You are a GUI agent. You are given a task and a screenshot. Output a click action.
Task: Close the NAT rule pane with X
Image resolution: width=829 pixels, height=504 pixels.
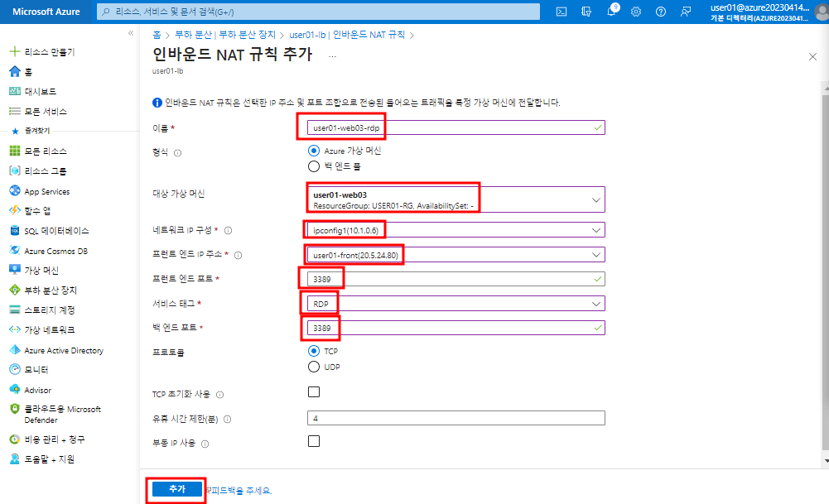[x=812, y=56]
